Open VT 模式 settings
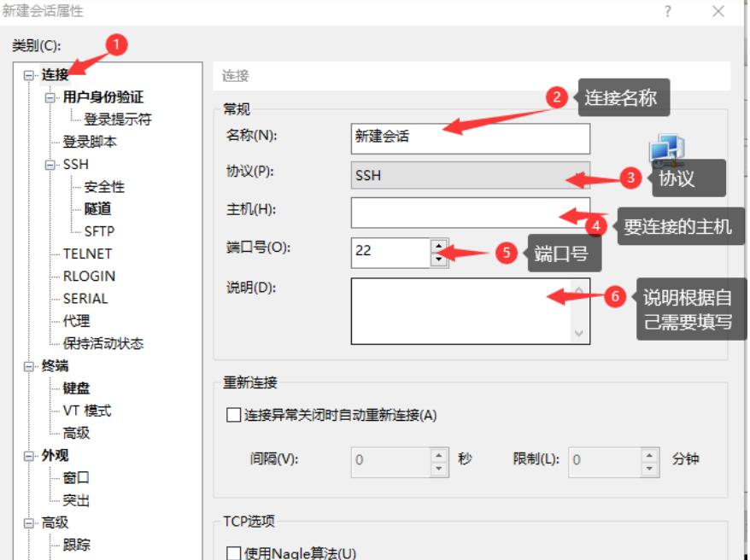 [x=87, y=411]
